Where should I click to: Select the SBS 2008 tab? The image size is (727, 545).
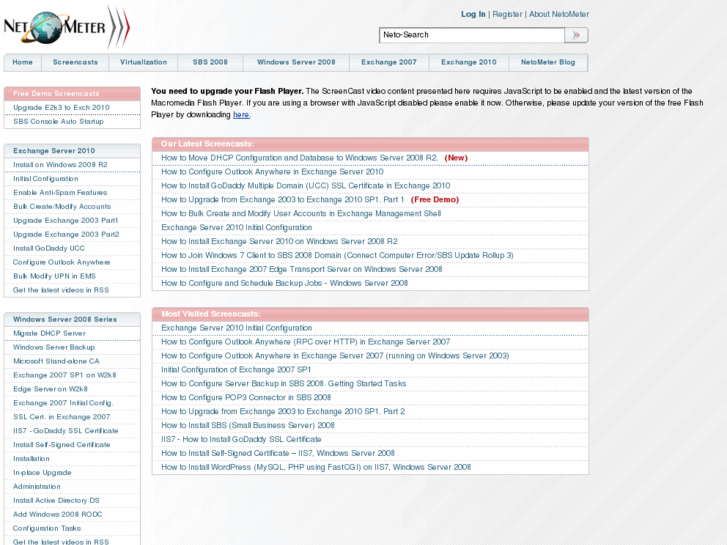pyautogui.click(x=210, y=62)
